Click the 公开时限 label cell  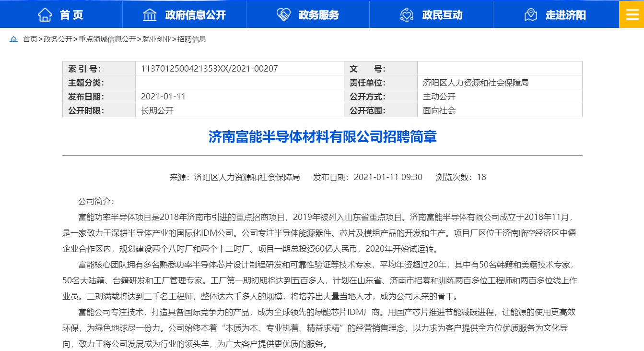(99, 110)
